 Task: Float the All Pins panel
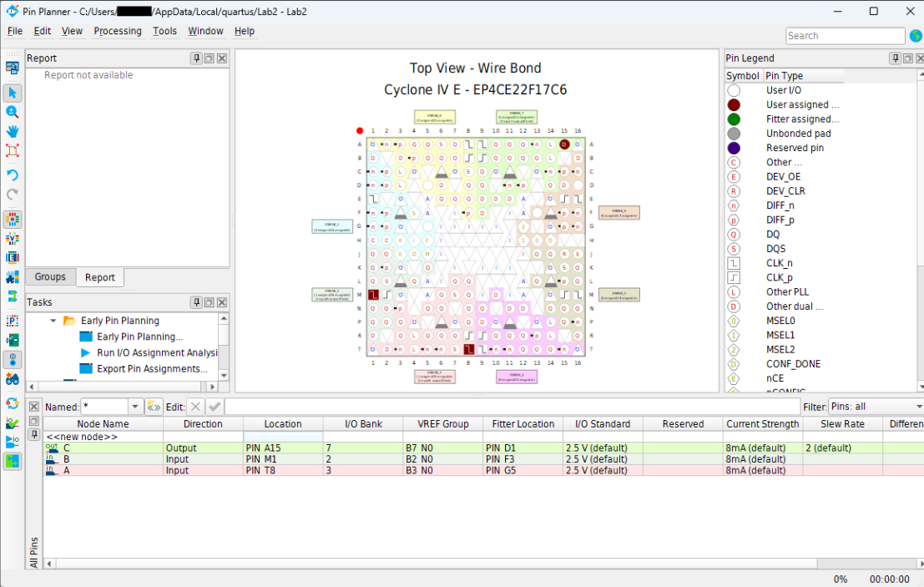click(x=34, y=421)
